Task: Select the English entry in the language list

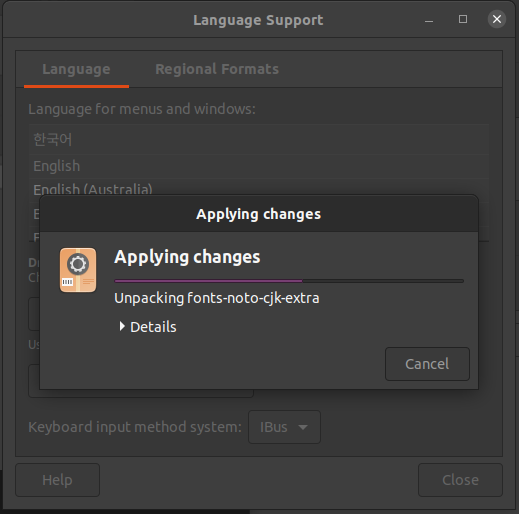Action: 259,166
